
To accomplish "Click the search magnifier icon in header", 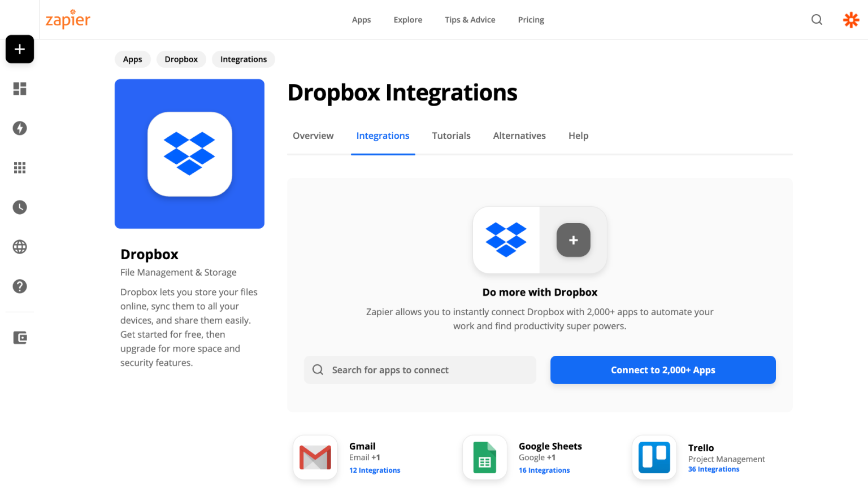I will point(817,20).
